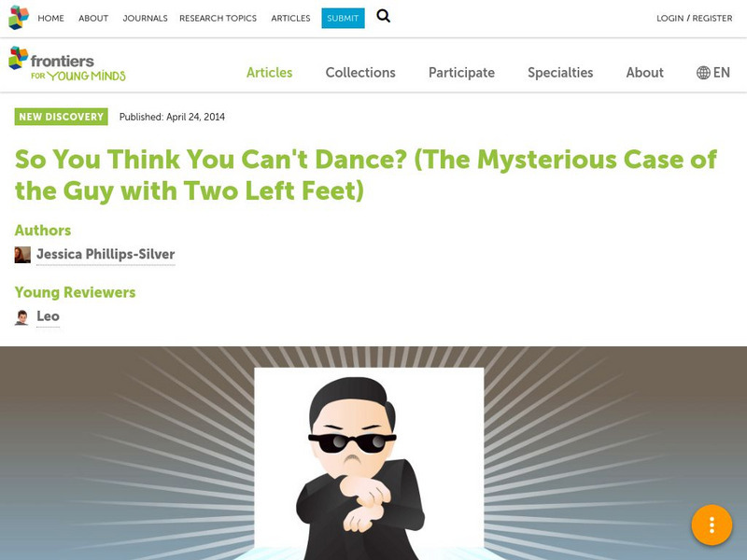Go to the Participate menu
The image size is (747, 560).
[461, 73]
